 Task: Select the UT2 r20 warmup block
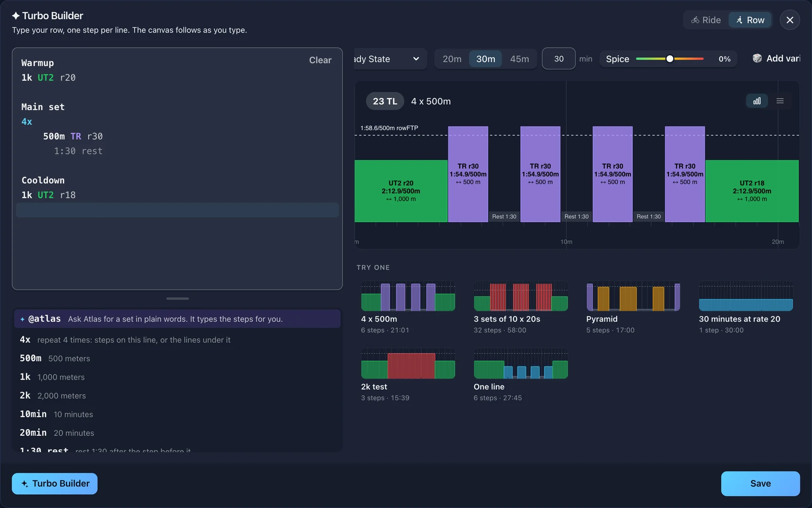point(401,191)
